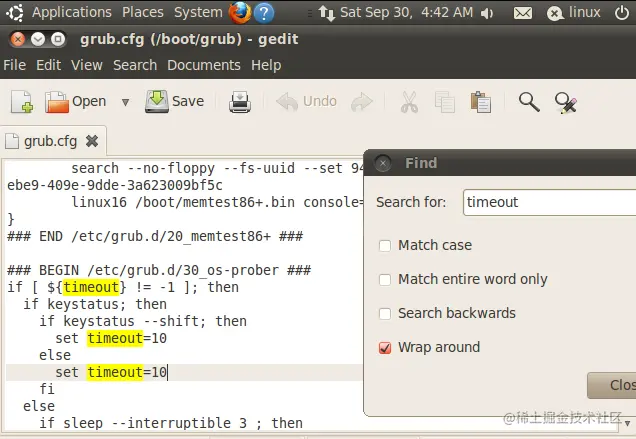Close the Find dialog with Close button
Viewport: 636px width, 439px height.
[612, 385]
